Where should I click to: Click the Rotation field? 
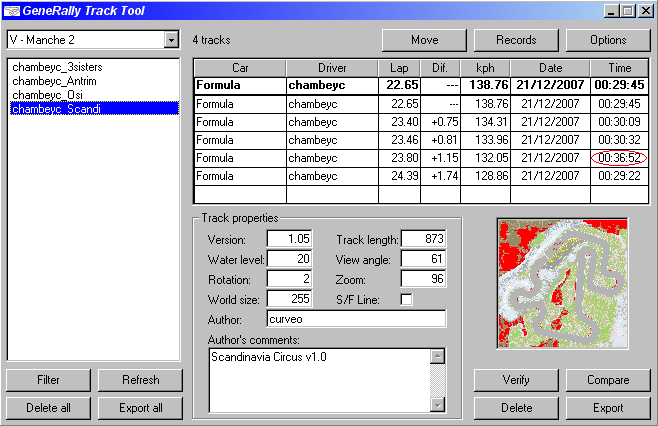tap(289, 279)
